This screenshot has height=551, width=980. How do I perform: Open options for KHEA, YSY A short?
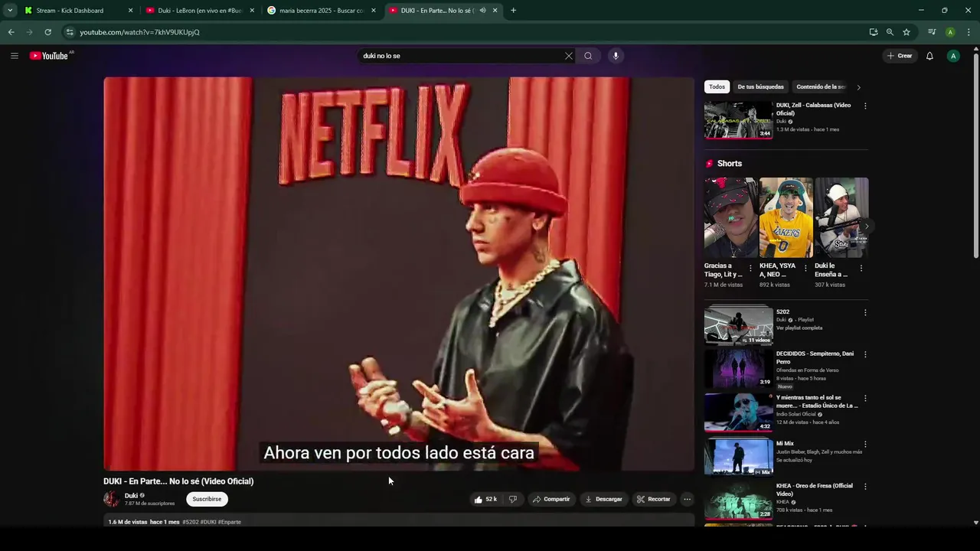tap(805, 269)
